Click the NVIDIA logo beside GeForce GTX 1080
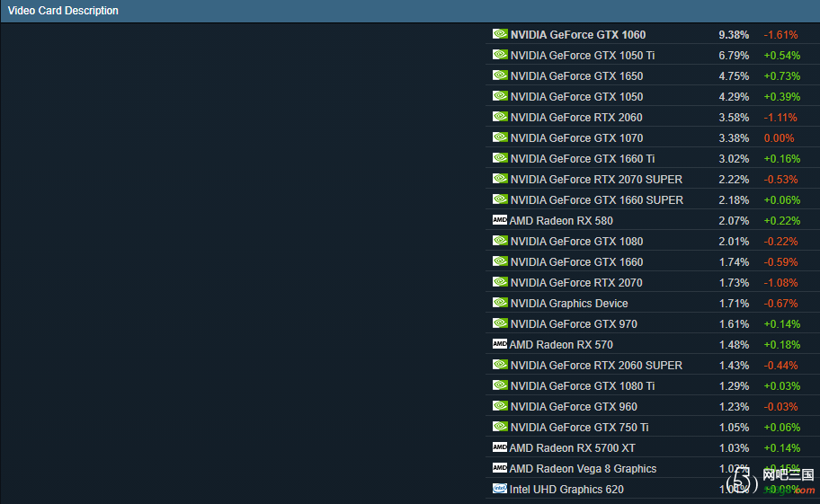This screenshot has width=820, height=504. pyautogui.click(x=500, y=241)
